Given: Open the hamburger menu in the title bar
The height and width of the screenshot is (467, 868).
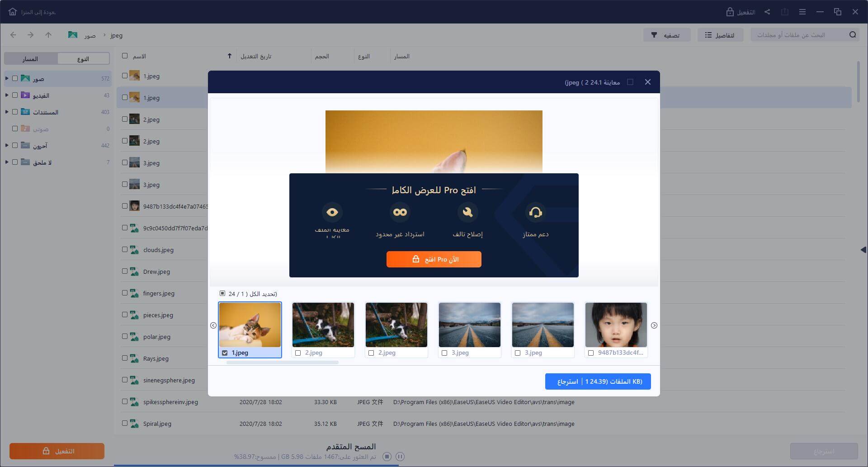Looking at the screenshot, I should 802,12.
